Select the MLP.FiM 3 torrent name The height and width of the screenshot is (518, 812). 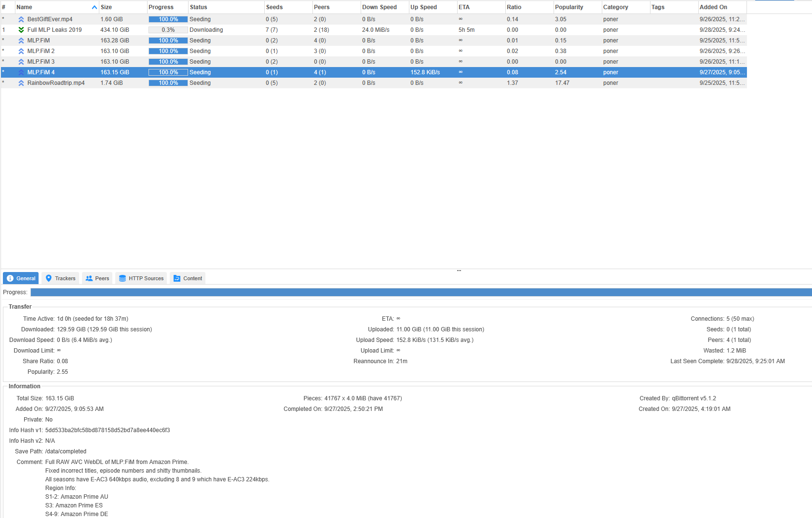pyautogui.click(x=41, y=62)
